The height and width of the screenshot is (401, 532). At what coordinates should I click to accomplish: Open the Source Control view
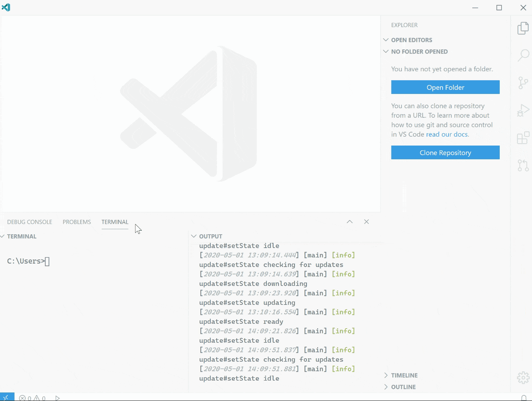coord(523,83)
